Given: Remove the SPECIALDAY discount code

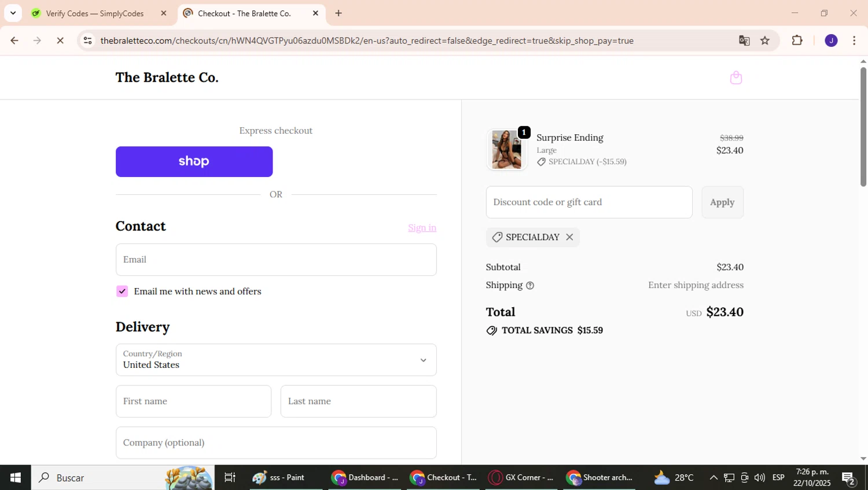Looking at the screenshot, I should 569,237.
